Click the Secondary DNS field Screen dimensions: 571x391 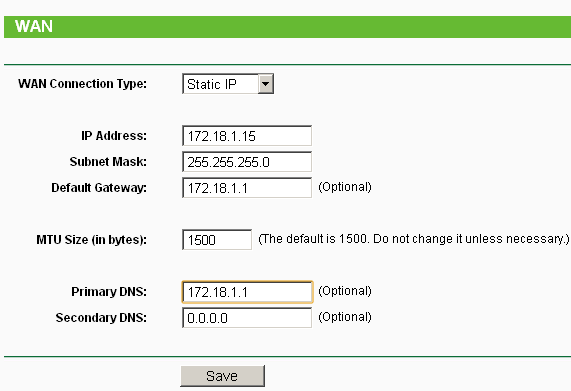(247, 317)
